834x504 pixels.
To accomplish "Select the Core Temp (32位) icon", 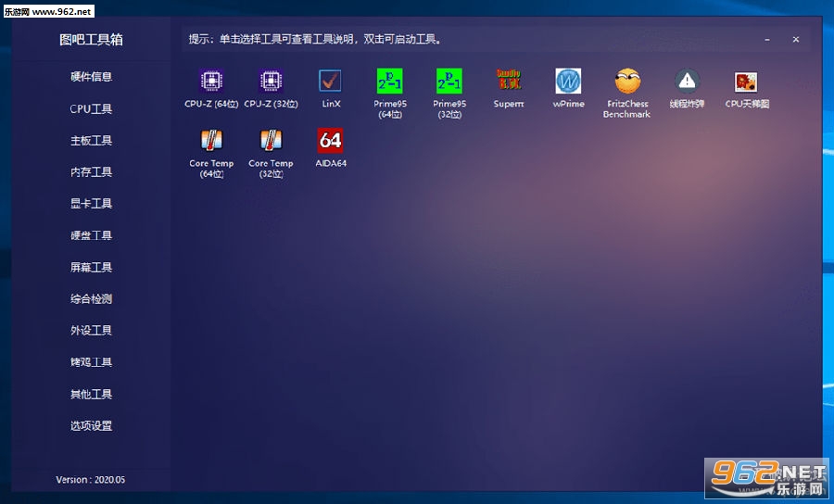I will tap(271, 140).
